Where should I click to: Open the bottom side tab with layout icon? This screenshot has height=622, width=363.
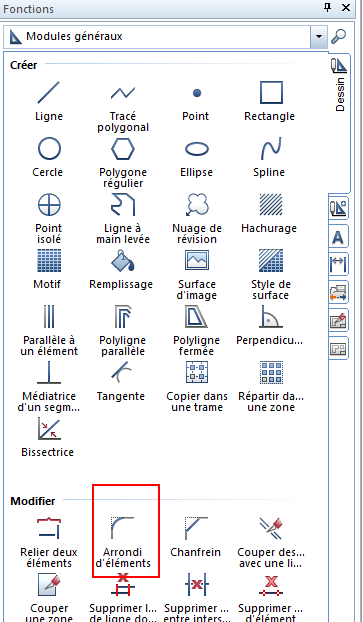click(339, 348)
